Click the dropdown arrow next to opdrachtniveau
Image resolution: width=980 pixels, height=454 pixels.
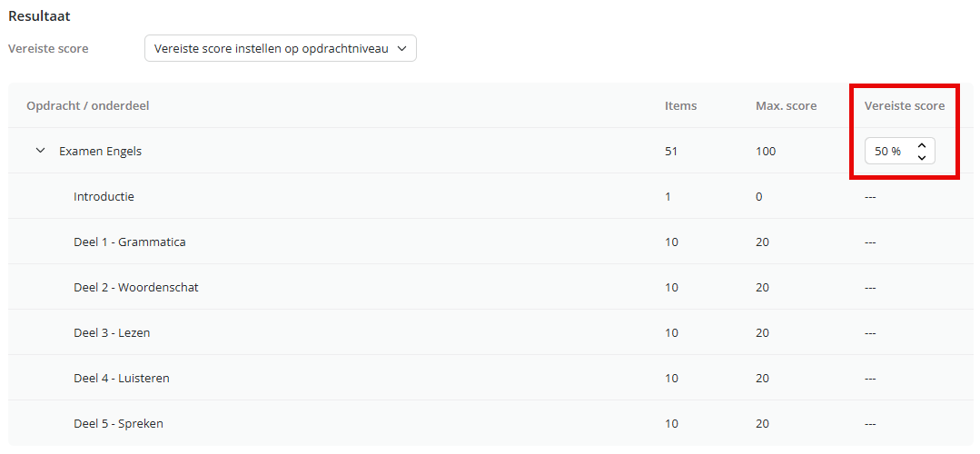point(401,48)
